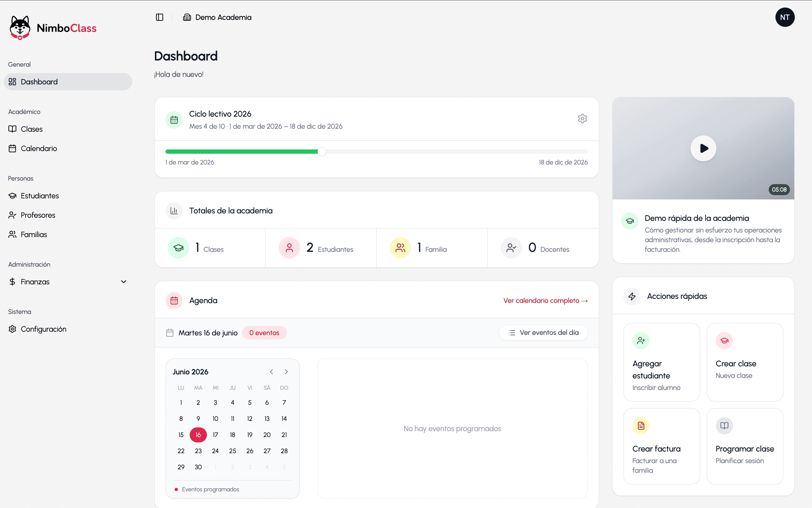Click the pink Estudiantes person icon
Viewport: 812px width, 508px height.
pos(289,248)
